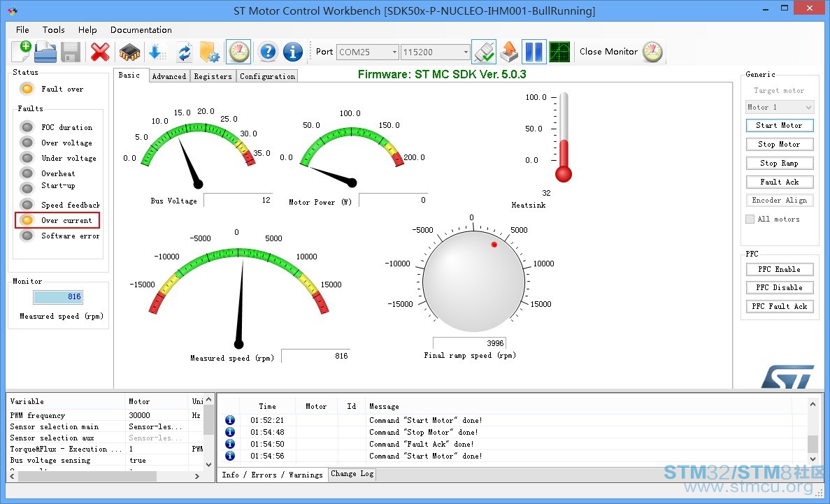This screenshot has width=830, height=504.
Task: Click the Open Project folder icon
Action: 45,52
